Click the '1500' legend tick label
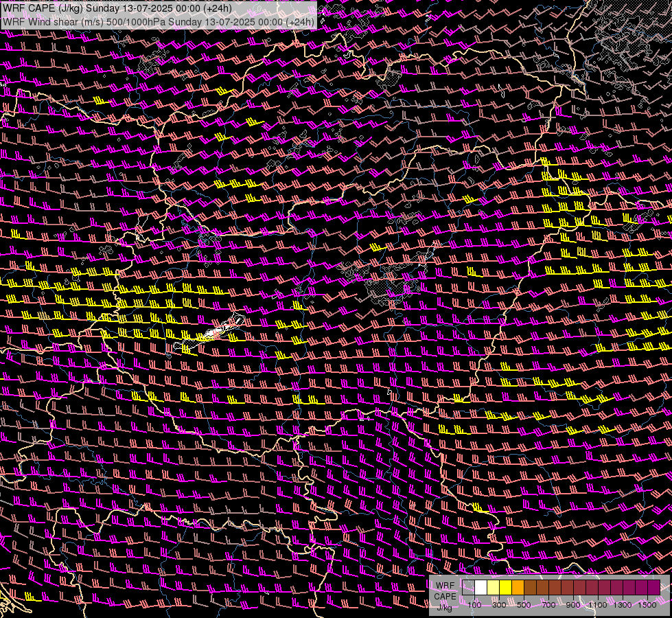This screenshot has width=672, height=618. (647, 605)
